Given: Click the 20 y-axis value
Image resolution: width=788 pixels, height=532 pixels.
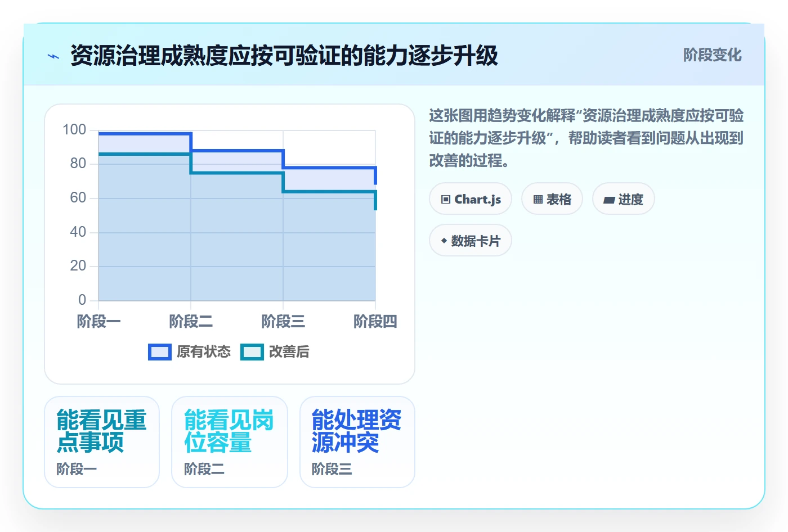Looking at the screenshot, I should pos(78,266).
